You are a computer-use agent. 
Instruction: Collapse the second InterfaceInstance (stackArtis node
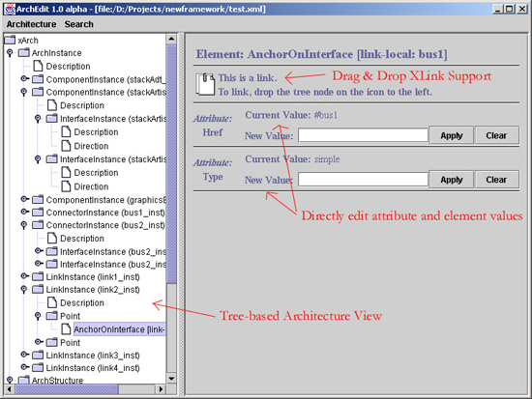[x=38, y=159]
